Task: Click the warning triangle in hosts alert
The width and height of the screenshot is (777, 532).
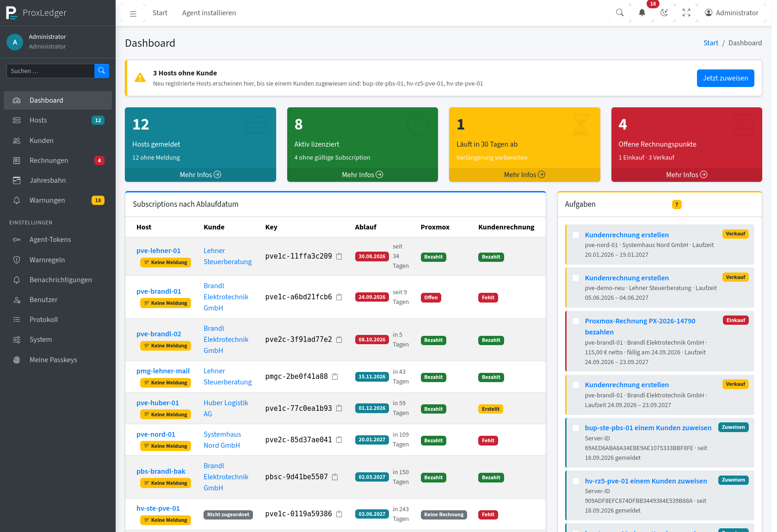Action: [x=140, y=78]
